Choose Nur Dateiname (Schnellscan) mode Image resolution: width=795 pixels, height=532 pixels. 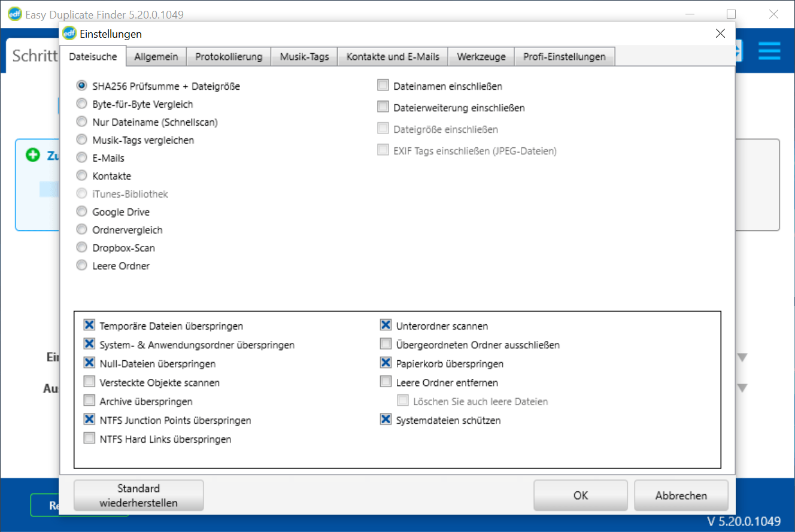point(82,122)
